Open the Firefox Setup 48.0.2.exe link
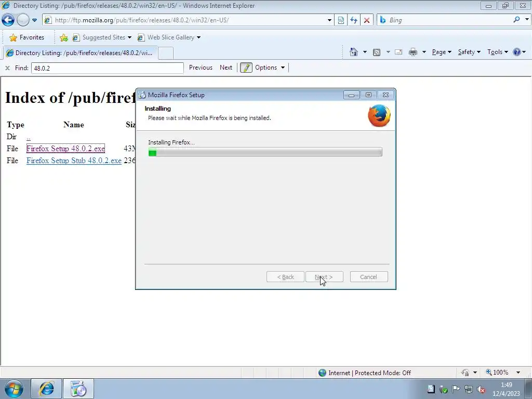 point(65,149)
